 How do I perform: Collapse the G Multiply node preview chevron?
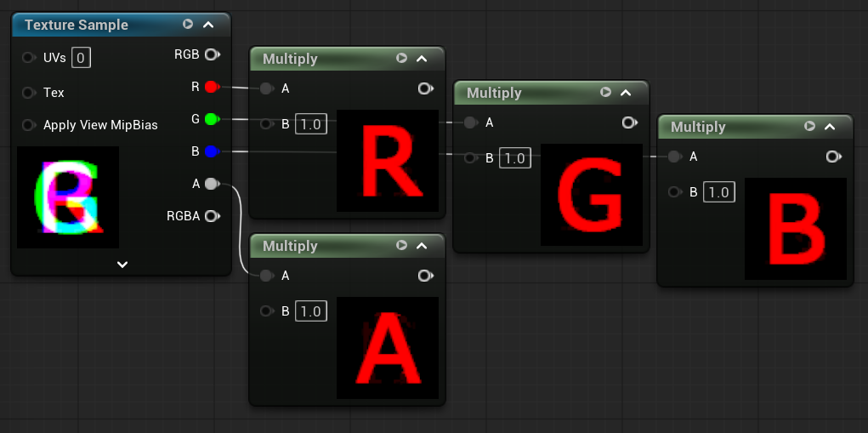point(626,93)
